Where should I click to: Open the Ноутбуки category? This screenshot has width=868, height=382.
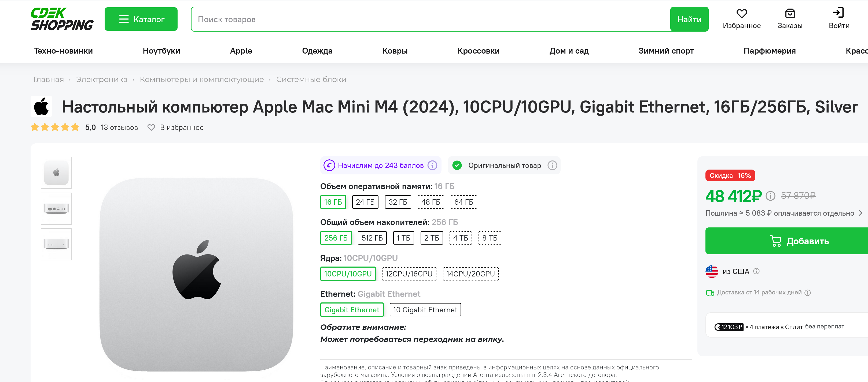161,51
